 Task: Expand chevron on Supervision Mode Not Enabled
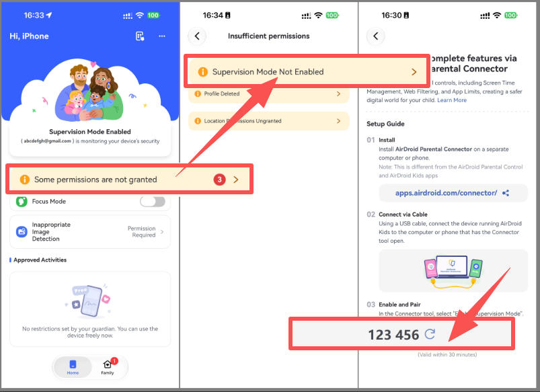click(414, 72)
